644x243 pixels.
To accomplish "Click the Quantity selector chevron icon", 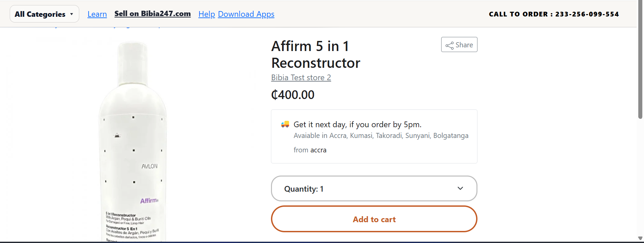I will [x=460, y=188].
